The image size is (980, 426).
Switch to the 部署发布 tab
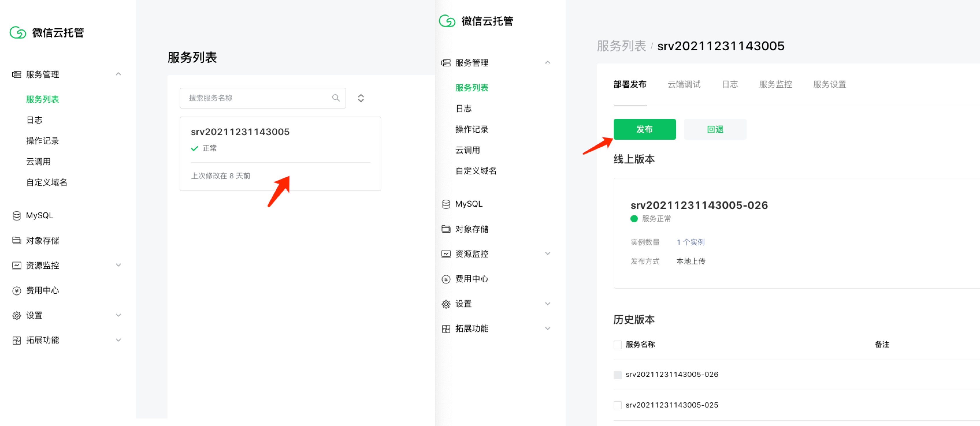point(630,84)
